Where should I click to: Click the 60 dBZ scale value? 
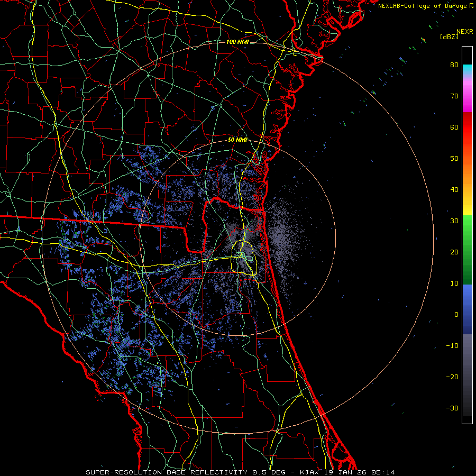coord(454,127)
